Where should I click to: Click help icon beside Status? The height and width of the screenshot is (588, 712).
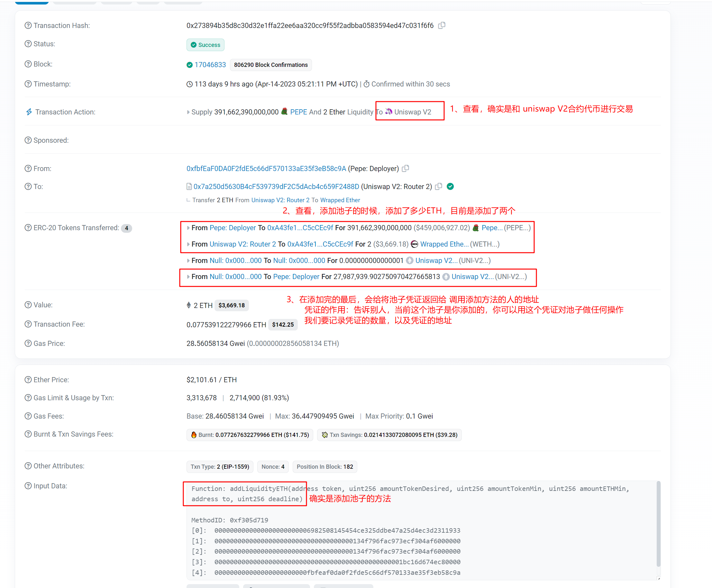click(x=28, y=44)
